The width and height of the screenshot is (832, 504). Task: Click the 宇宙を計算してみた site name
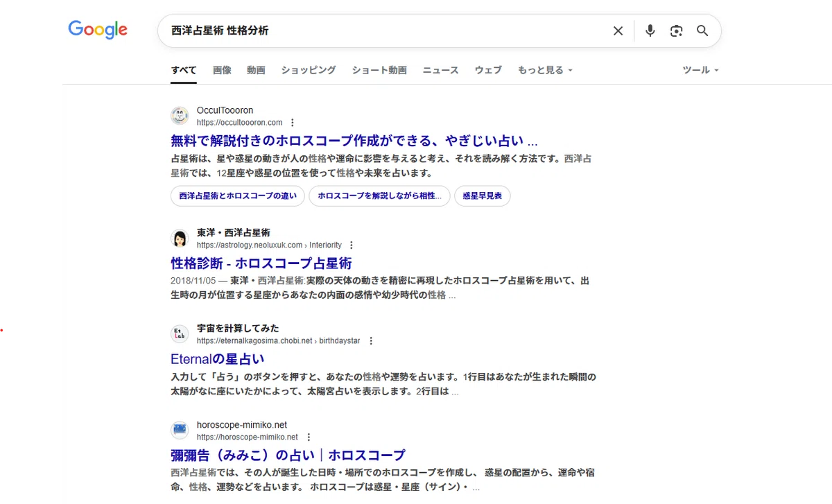pyautogui.click(x=238, y=329)
